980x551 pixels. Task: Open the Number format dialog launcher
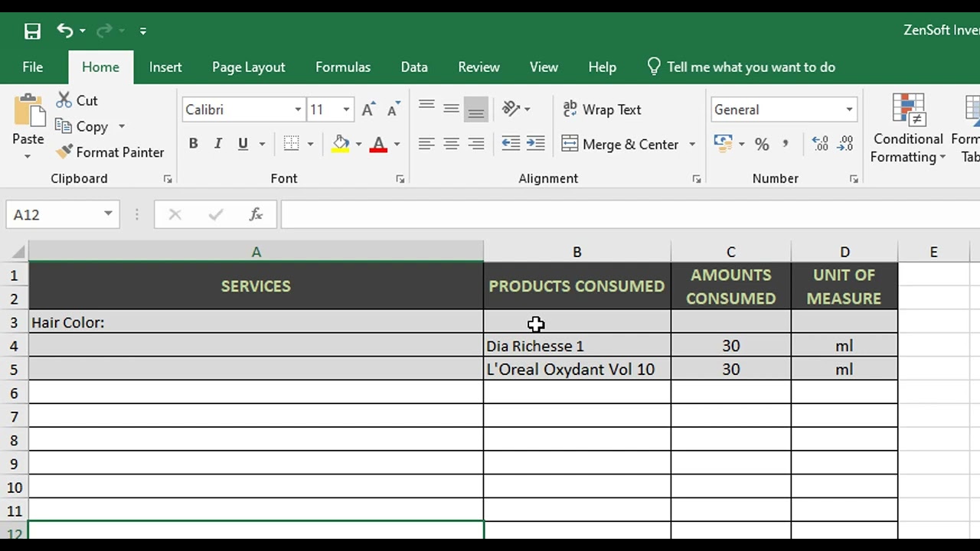[854, 179]
